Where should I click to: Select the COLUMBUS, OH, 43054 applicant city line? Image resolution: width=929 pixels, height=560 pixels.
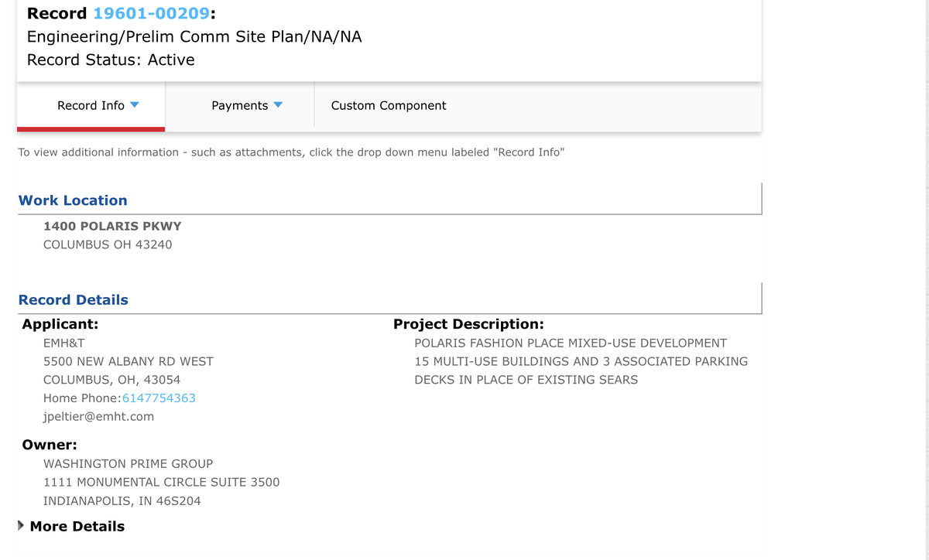tap(112, 380)
